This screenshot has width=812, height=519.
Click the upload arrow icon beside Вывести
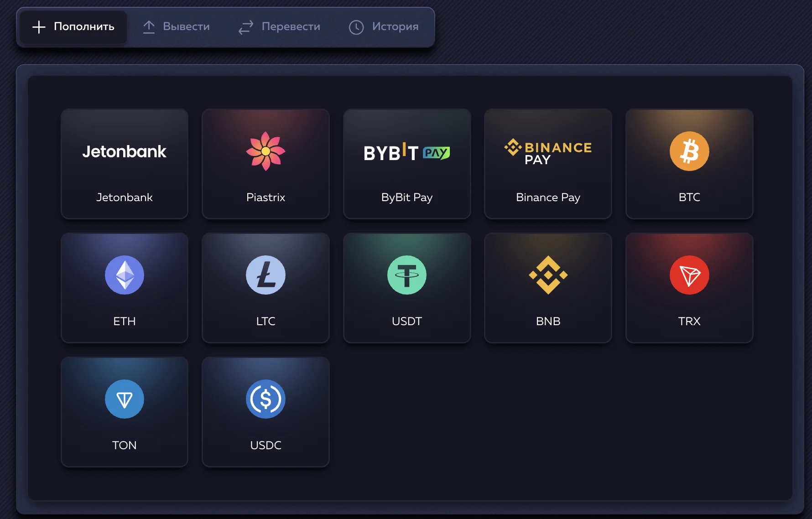point(149,27)
